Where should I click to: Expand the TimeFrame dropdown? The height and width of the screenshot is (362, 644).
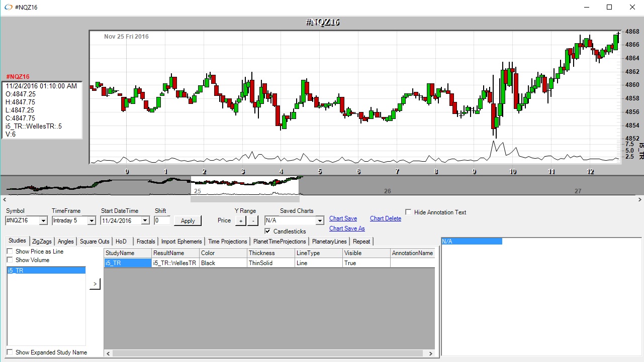91,221
